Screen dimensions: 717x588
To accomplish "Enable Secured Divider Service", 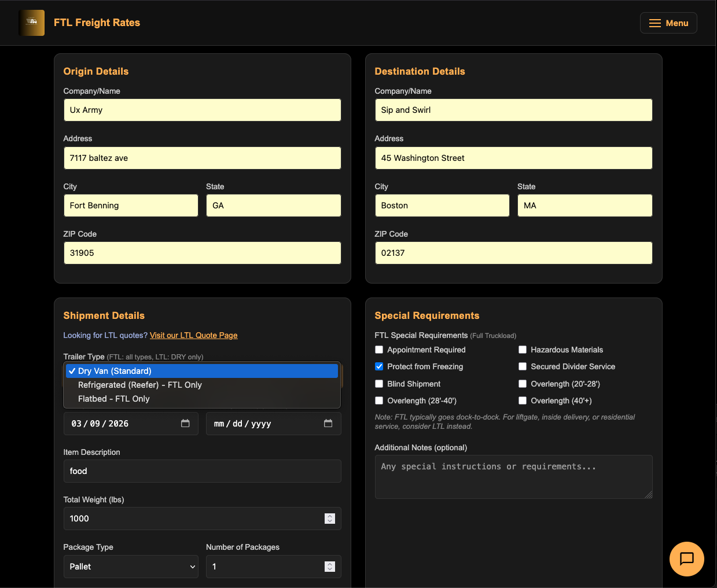I will (x=523, y=366).
